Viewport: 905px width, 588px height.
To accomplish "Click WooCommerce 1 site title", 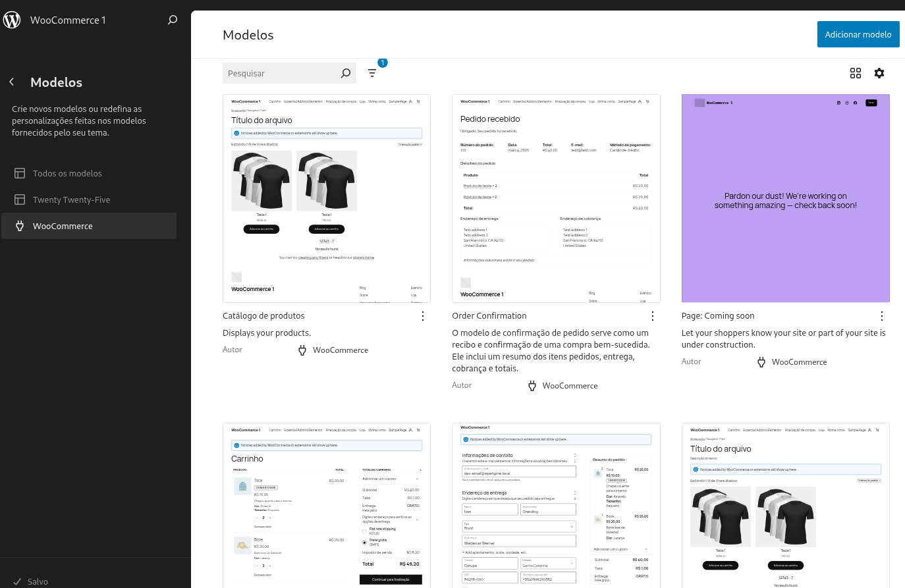I will [x=69, y=20].
